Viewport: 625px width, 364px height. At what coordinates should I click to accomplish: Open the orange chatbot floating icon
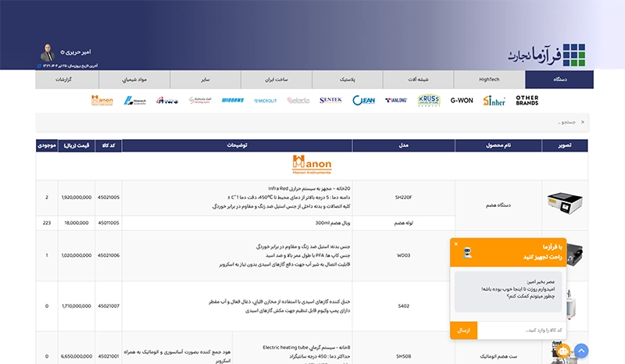(562, 351)
